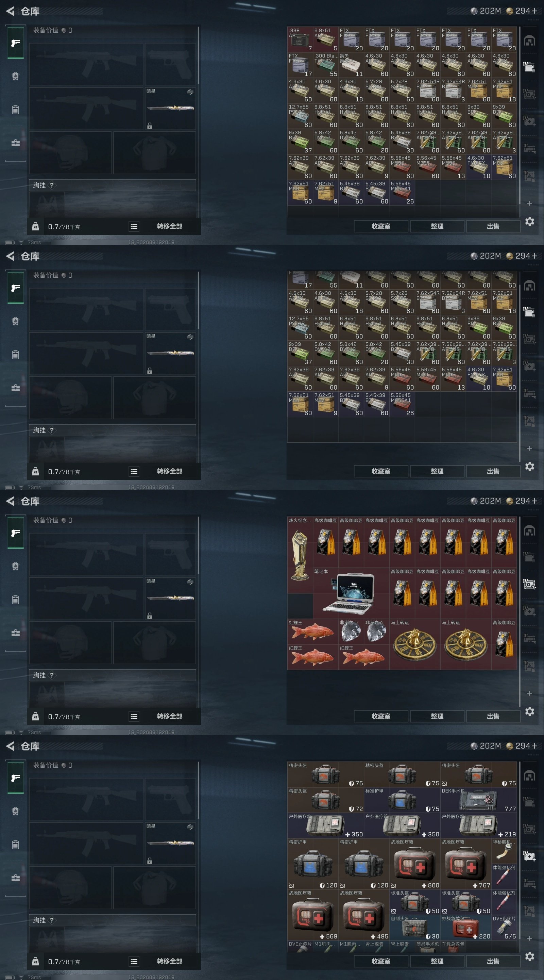Viewport: 544px width, 980px height.
Task: Switch to pistol loadout tab on medical screen
Action: coord(16,778)
